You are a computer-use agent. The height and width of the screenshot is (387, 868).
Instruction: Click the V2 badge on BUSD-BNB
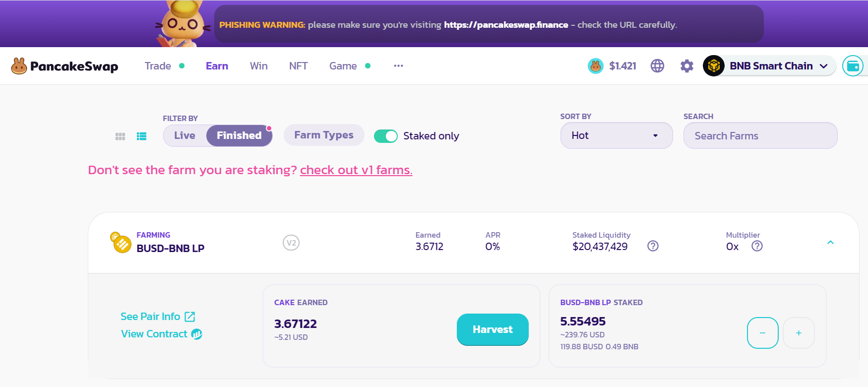(291, 243)
